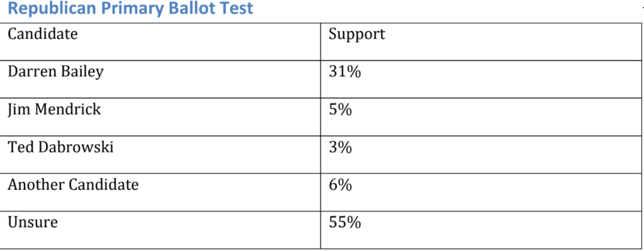Click the word Primary in the heading
This screenshot has width=644, height=251.
(x=131, y=9)
